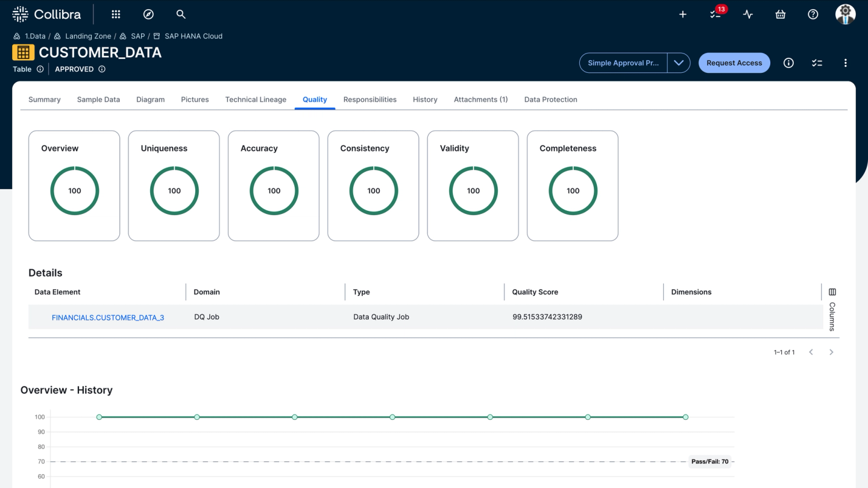Click the plus create icon
868x488 pixels.
(x=683, y=14)
